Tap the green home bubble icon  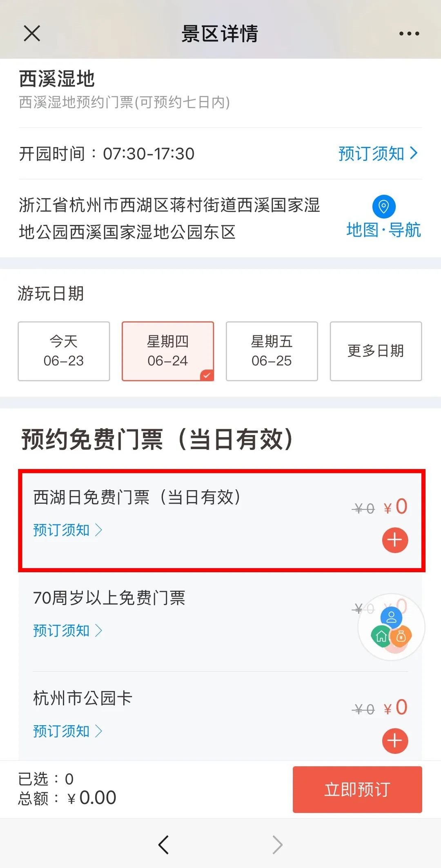[x=381, y=636]
